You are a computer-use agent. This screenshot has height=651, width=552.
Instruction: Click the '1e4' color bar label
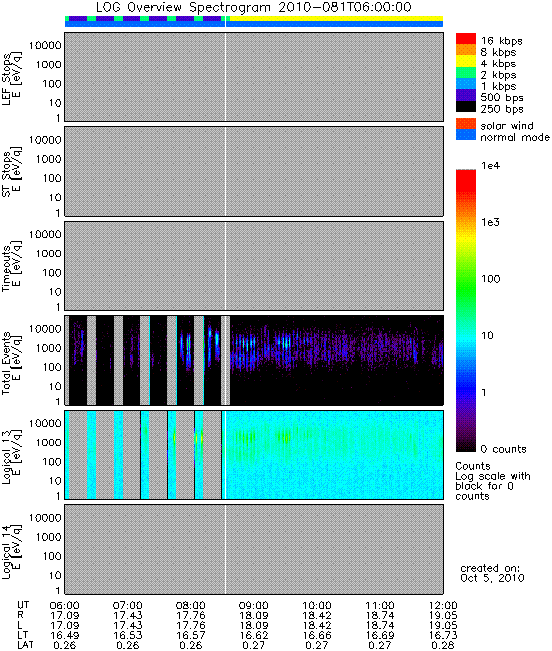point(491,166)
